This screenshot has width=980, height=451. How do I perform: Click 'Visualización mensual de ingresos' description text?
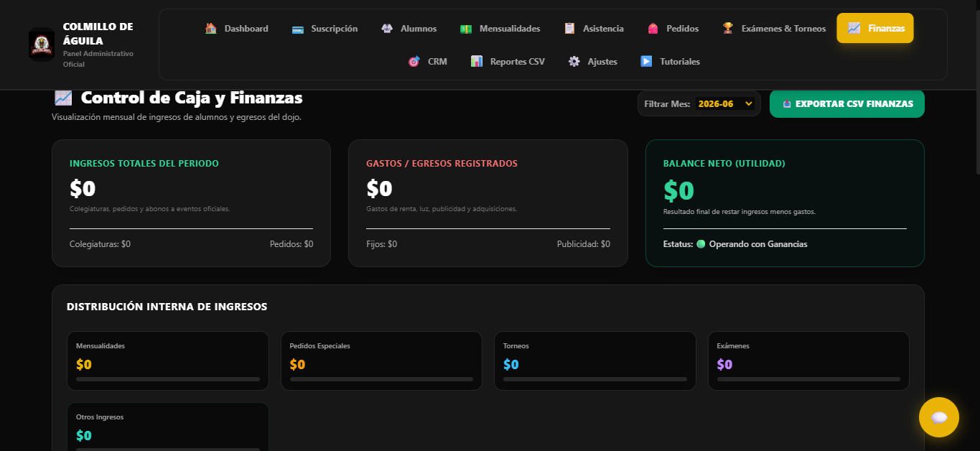[177, 117]
